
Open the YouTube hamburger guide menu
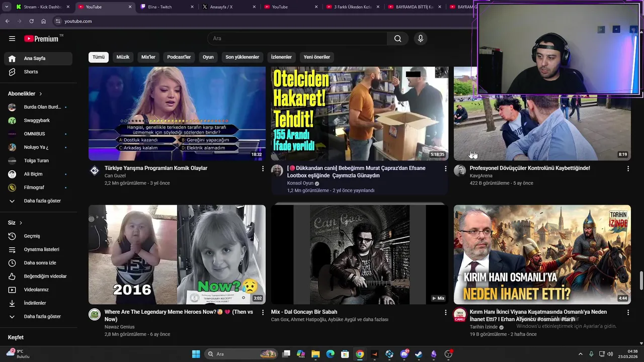[x=12, y=39]
